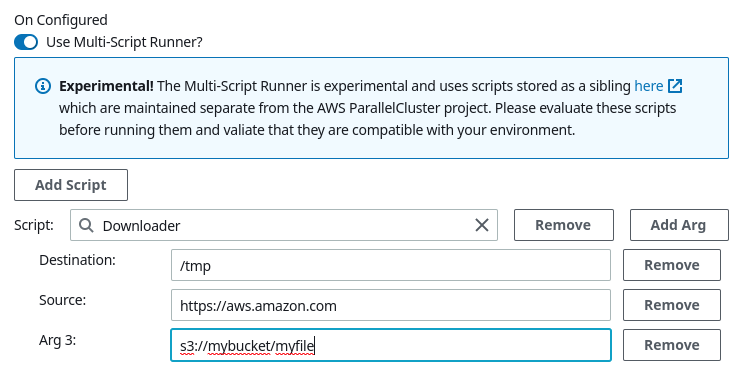The image size is (748, 366).
Task: Clear the Downloader script with X icon
Action: tap(482, 225)
